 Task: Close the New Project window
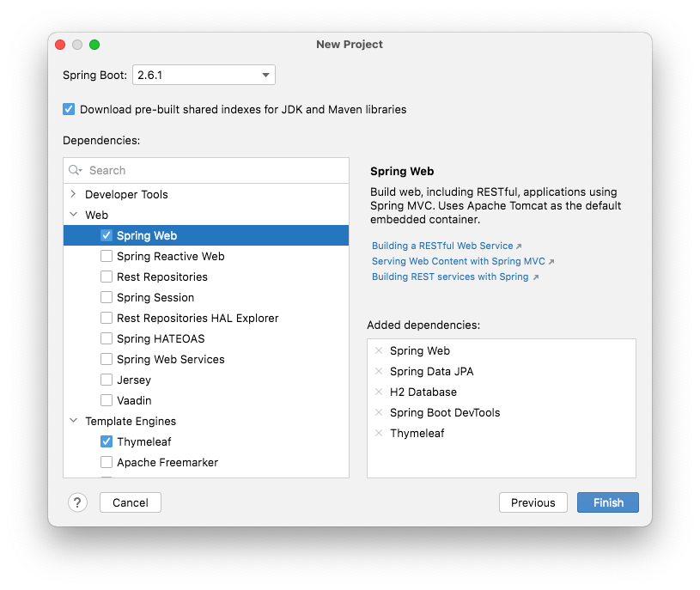(60, 45)
